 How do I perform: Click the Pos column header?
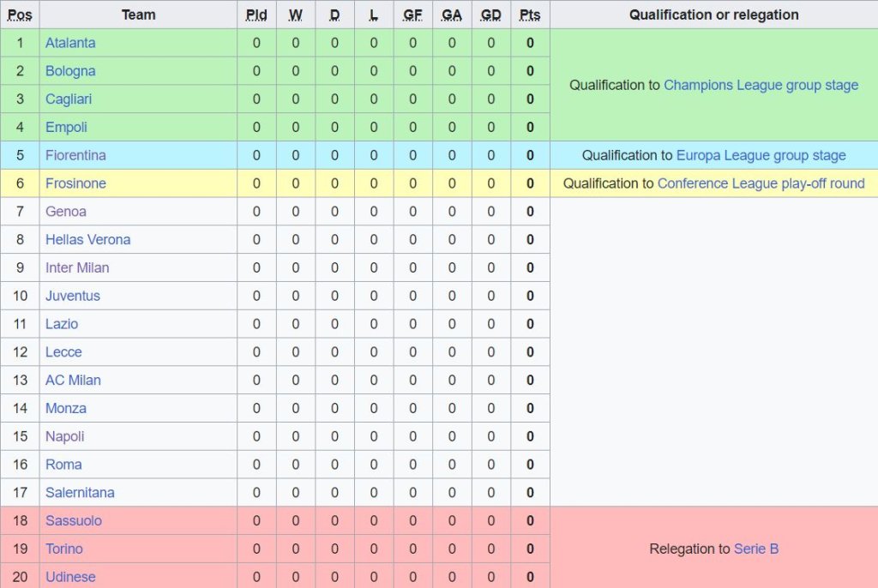coord(20,15)
